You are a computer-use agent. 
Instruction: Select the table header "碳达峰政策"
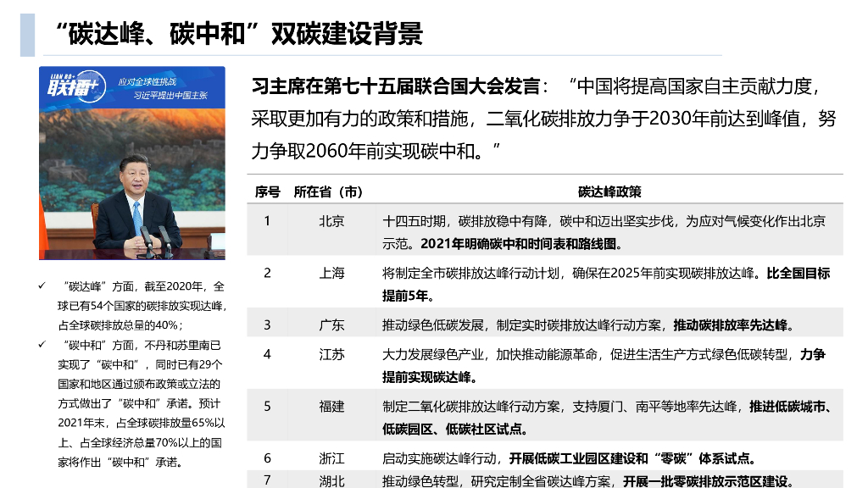(610, 191)
